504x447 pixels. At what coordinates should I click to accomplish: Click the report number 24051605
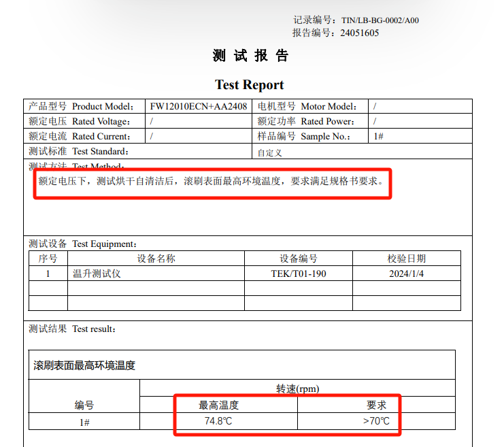pyautogui.click(x=359, y=33)
